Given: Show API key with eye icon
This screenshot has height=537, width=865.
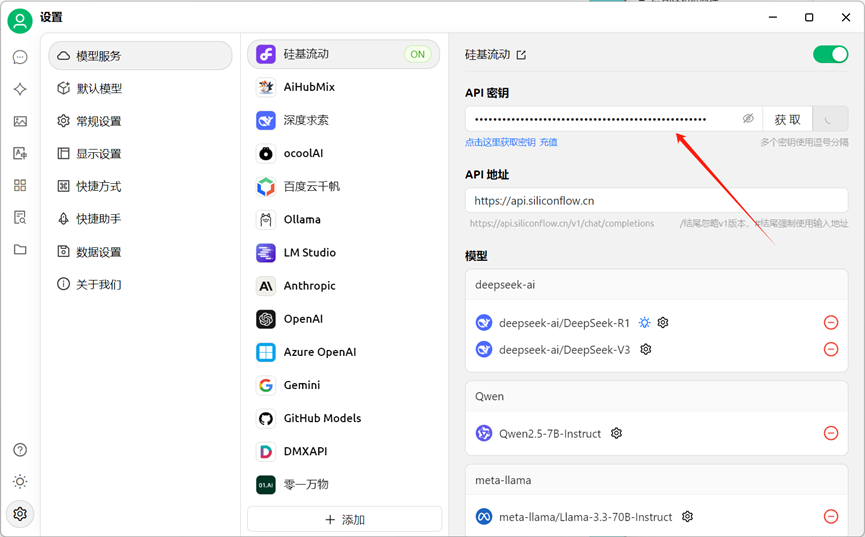Looking at the screenshot, I should point(748,119).
